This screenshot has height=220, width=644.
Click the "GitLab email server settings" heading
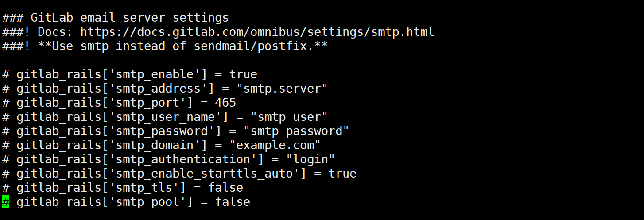coord(130,18)
